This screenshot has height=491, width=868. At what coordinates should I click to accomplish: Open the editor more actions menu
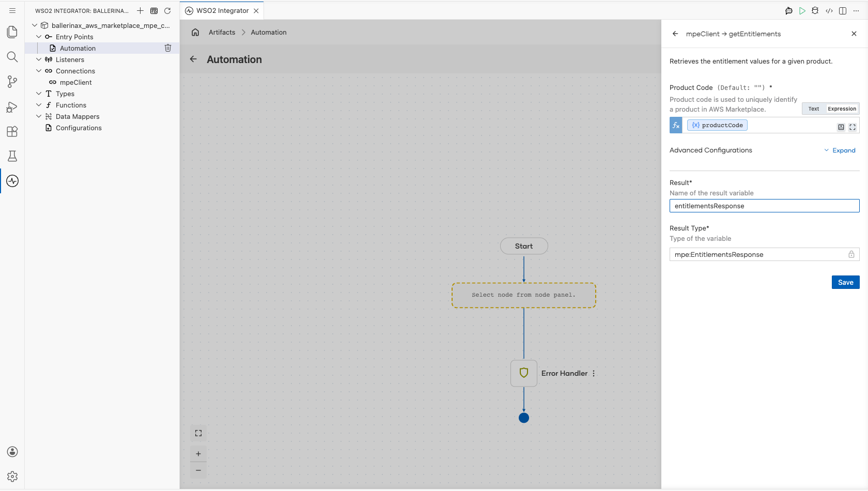point(856,10)
